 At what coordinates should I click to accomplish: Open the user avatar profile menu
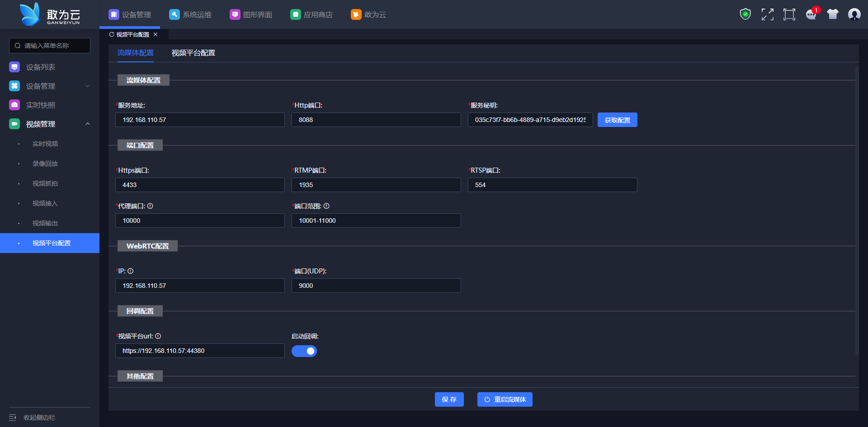click(854, 14)
